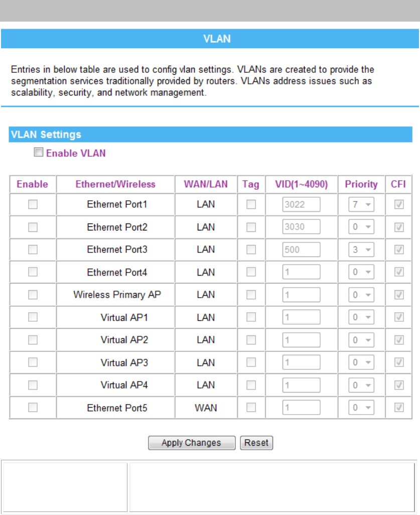Click the Apply Changes button
420x515 pixels.
(192, 443)
